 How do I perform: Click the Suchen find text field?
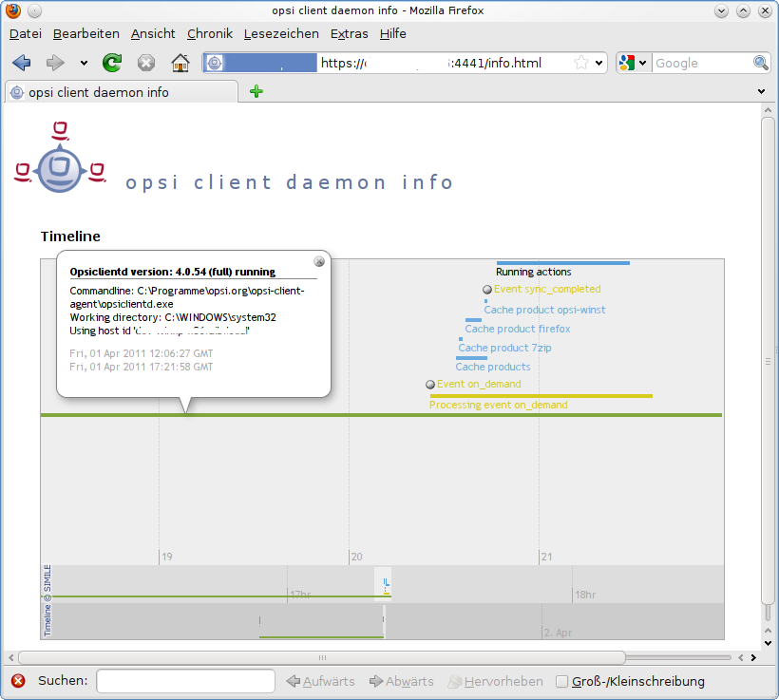tap(185, 681)
